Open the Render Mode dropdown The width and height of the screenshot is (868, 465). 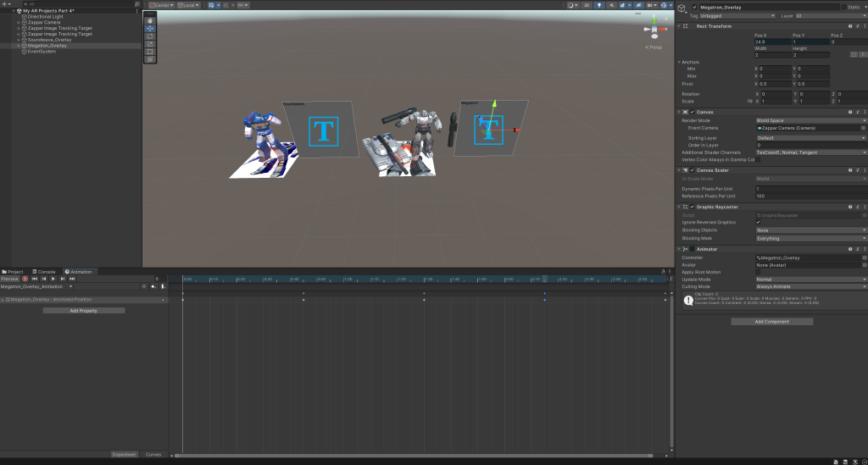(x=810, y=120)
